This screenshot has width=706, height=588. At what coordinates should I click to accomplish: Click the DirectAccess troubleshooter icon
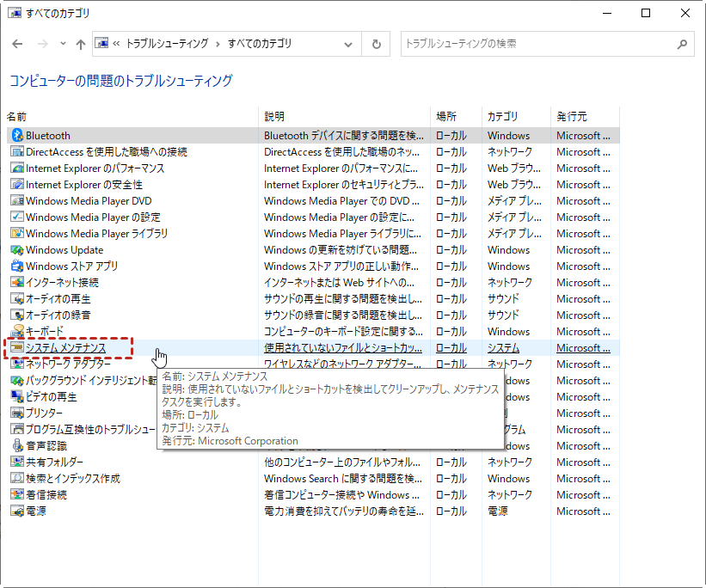point(17,151)
